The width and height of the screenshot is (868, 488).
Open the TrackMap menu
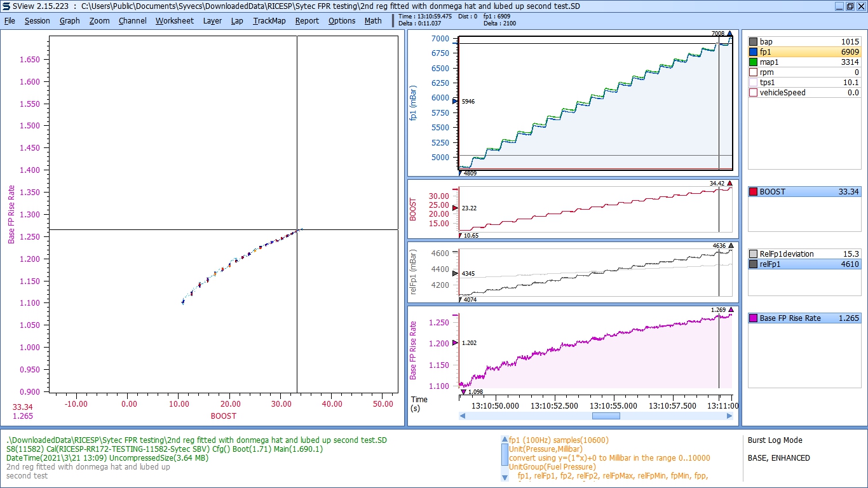click(x=269, y=20)
